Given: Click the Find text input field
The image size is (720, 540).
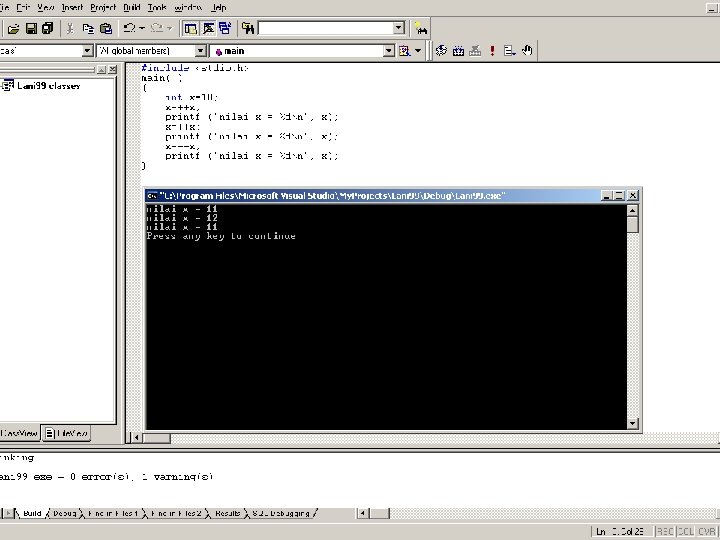Looking at the screenshot, I should pos(326,28).
